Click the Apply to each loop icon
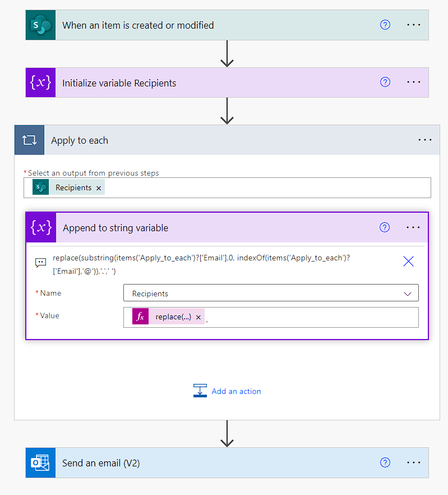The width and height of the screenshot is (448, 495). 29,140
